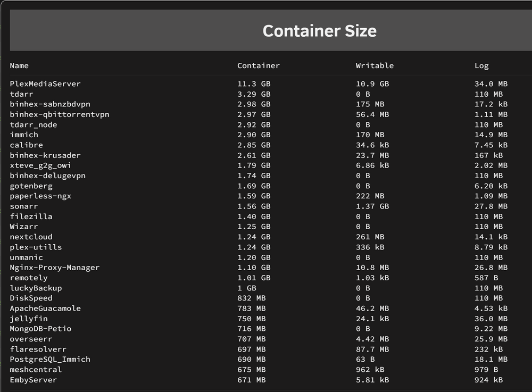Select the binhex-qbittorrentvpn name
Image resolution: width=532 pixels, height=392 pixels.
pyautogui.click(x=60, y=114)
